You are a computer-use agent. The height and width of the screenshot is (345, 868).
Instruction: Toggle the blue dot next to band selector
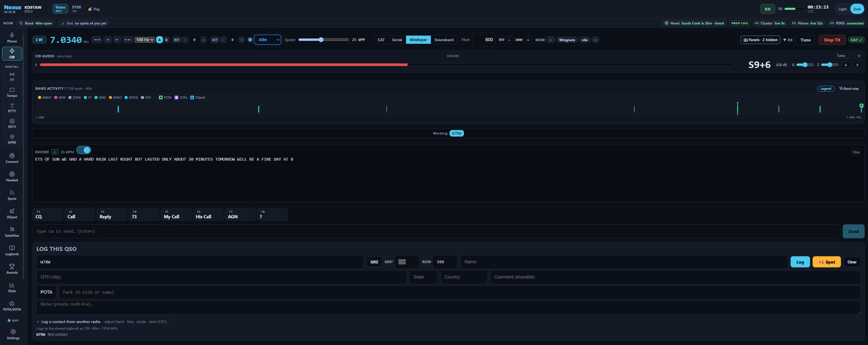click(250, 40)
